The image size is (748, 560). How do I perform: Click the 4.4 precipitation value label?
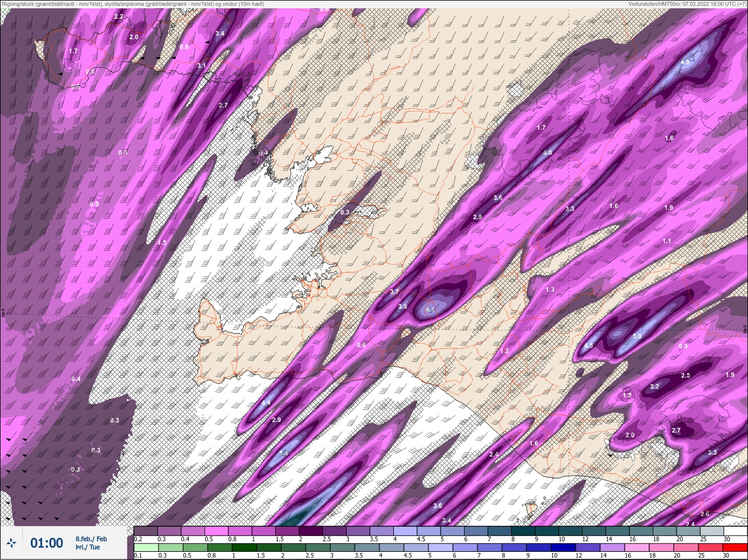266,403
